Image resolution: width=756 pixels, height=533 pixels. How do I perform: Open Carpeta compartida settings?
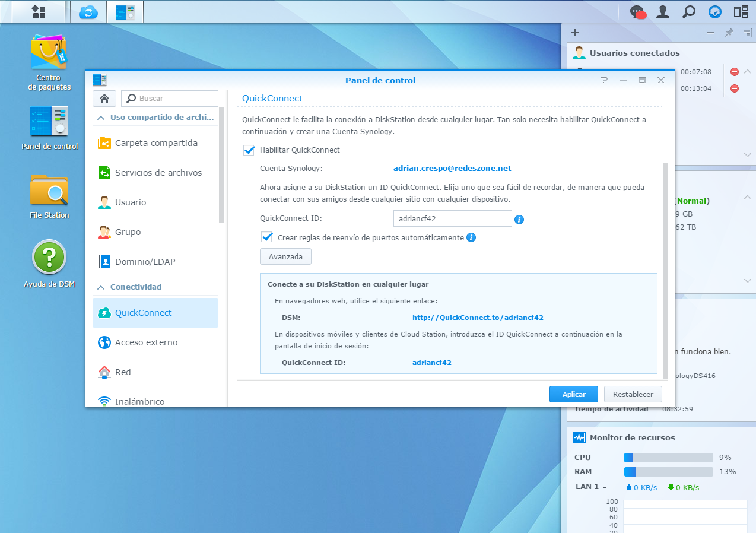[155, 143]
